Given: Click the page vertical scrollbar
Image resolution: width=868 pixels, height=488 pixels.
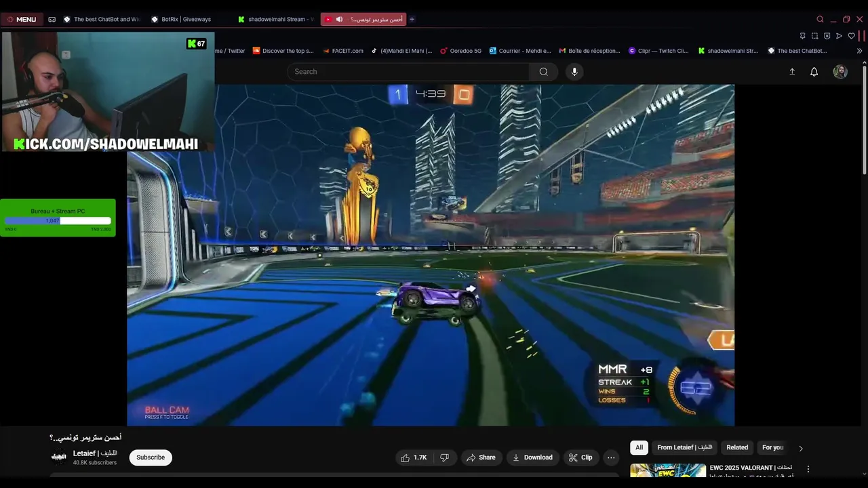Looking at the screenshot, I should [864, 120].
